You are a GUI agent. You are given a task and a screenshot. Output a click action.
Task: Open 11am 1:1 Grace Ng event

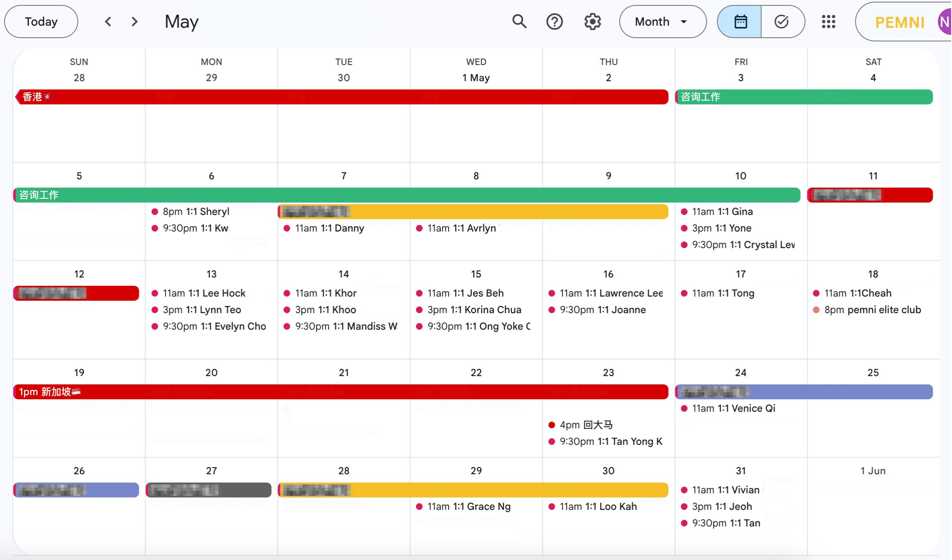pos(463,507)
